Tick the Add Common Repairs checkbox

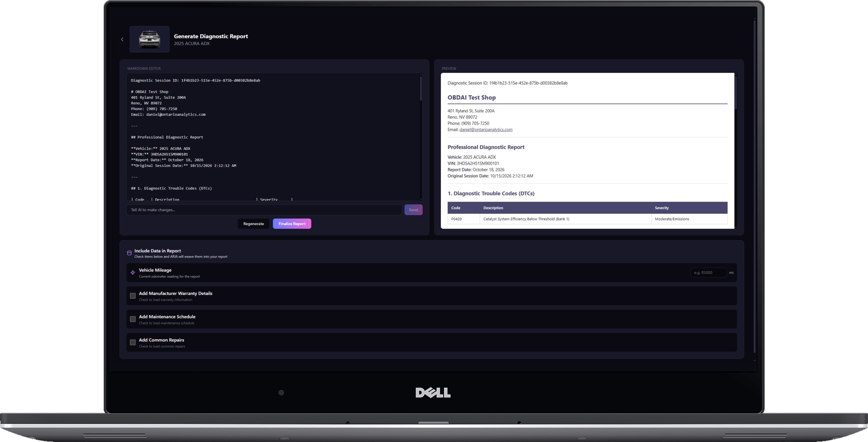[133, 342]
